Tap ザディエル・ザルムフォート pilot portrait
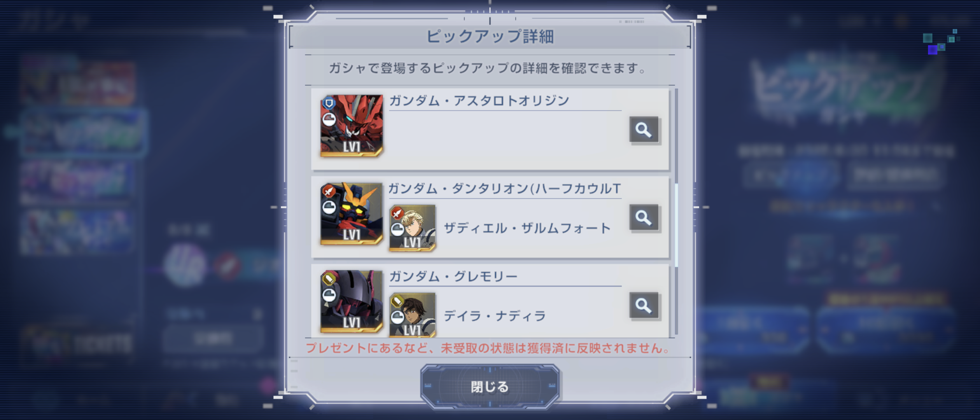The width and height of the screenshot is (980, 420). pyautogui.click(x=412, y=228)
